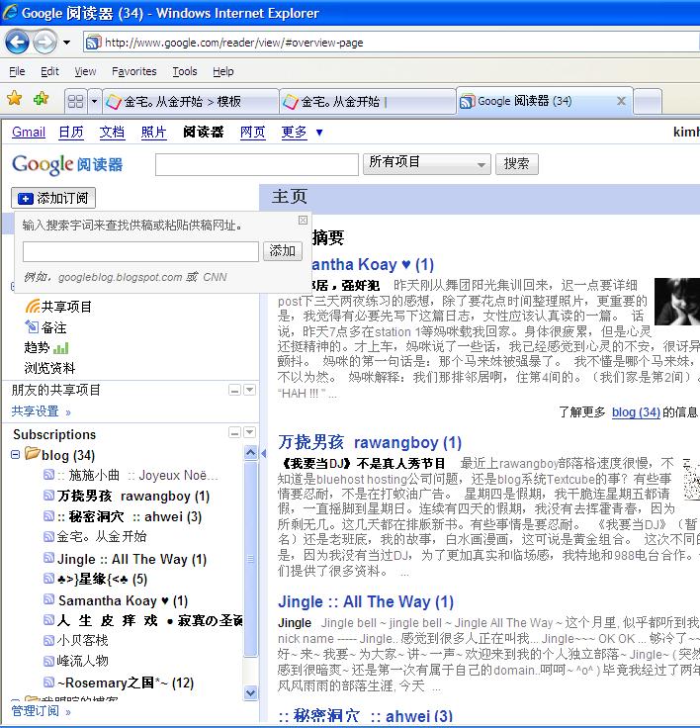Click feed icon beside ~Rosemary之国*~ (12)

pyautogui.click(x=48, y=682)
